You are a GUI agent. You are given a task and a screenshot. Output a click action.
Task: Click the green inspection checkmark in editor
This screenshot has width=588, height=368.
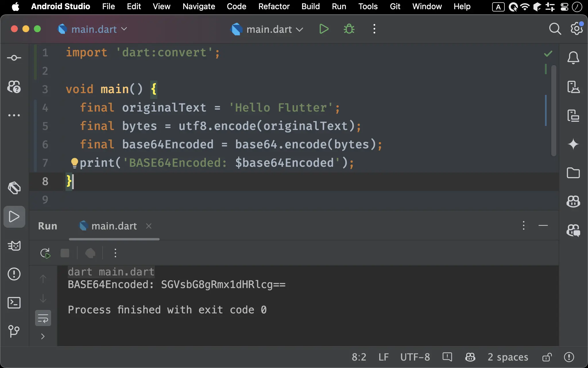click(x=548, y=54)
